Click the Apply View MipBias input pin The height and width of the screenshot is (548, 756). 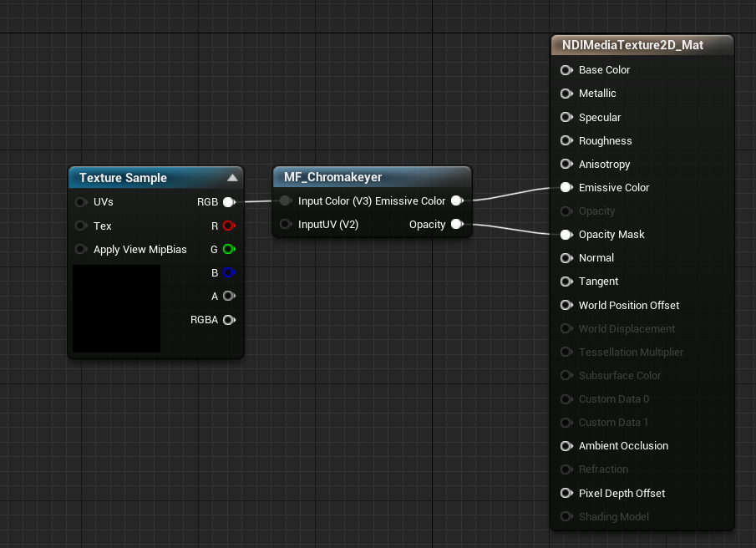[x=81, y=249]
